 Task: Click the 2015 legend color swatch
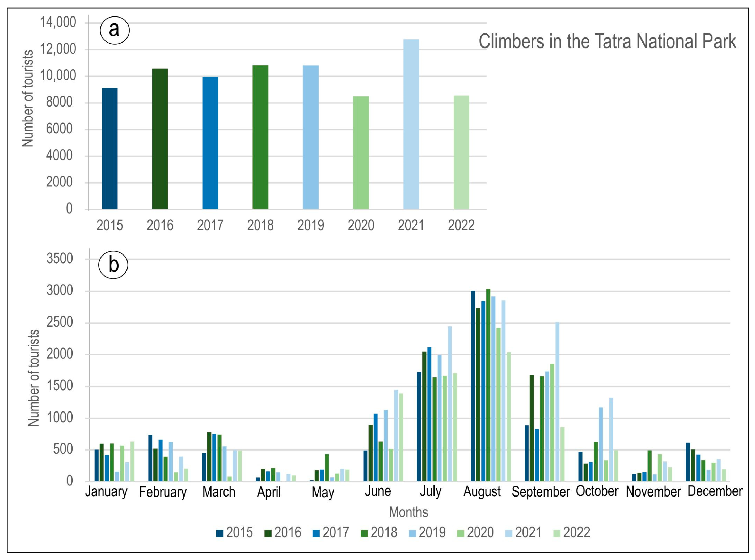click(x=220, y=533)
